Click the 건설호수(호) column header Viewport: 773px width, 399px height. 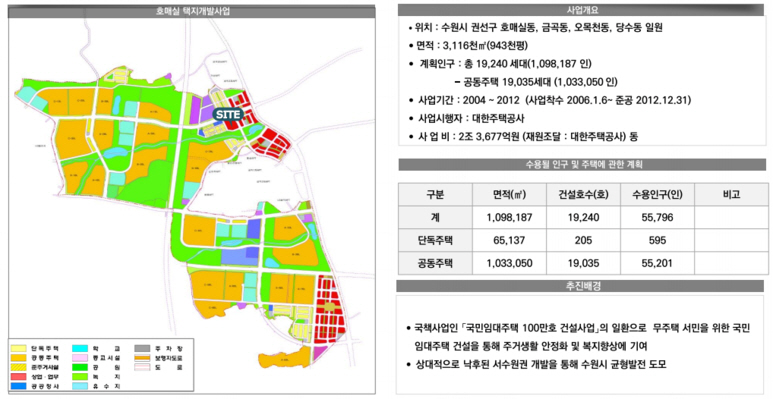click(583, 194)
